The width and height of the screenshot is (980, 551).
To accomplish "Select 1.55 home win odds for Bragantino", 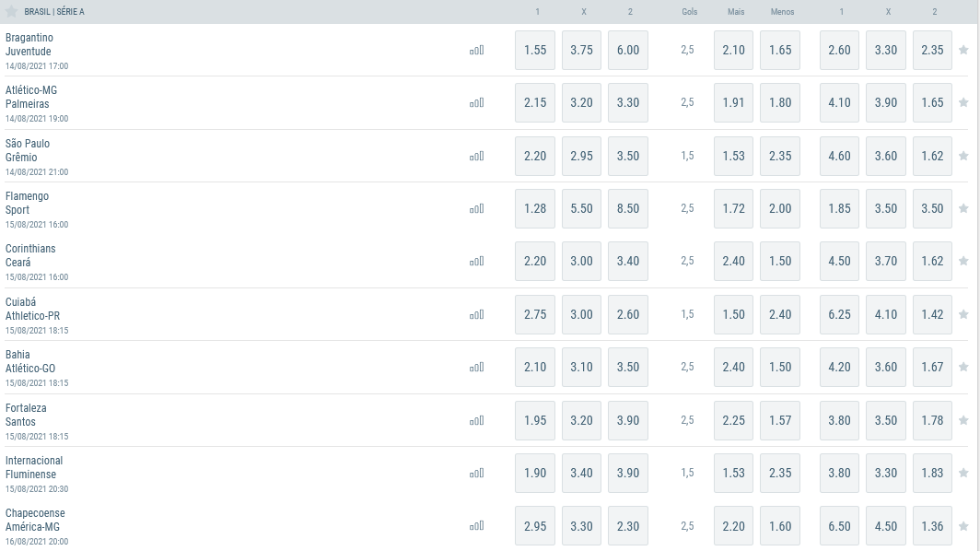I will (535, 50).
